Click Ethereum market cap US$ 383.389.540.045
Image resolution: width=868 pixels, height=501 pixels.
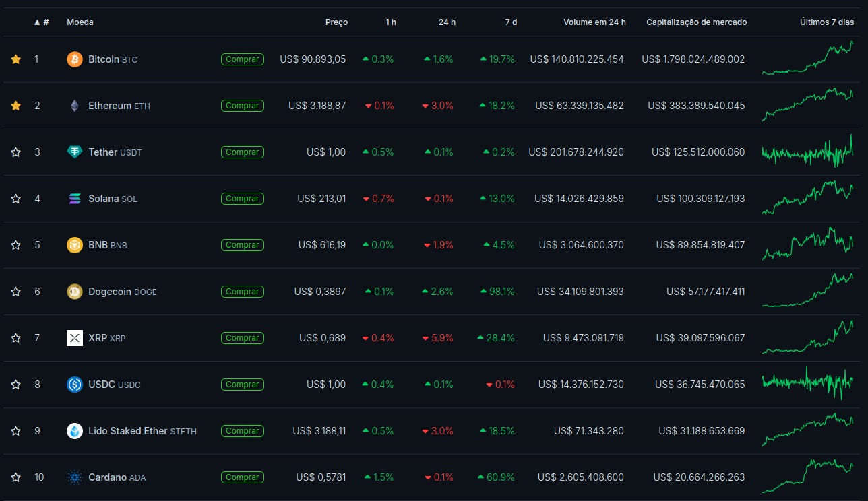696,106
